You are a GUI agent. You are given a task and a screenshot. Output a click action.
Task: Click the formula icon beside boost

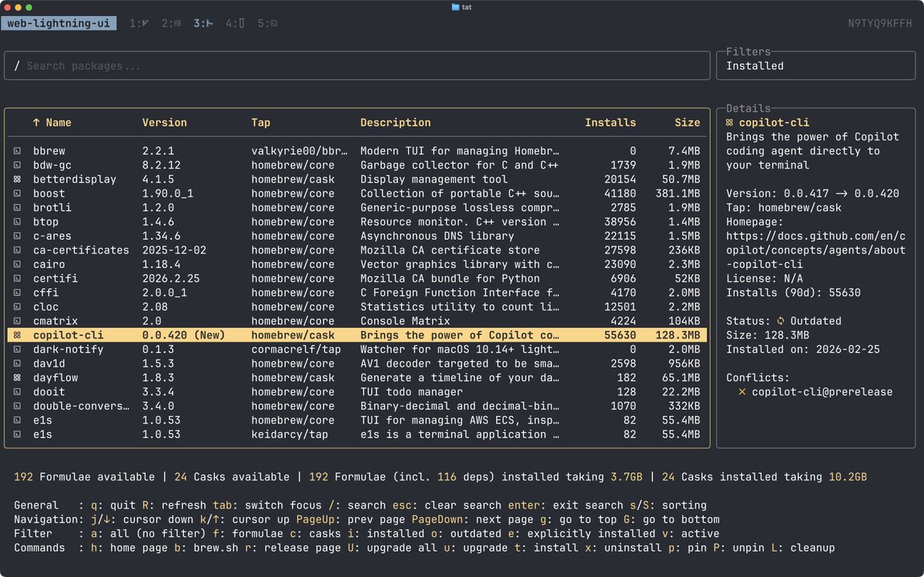[x=17, y=193]
